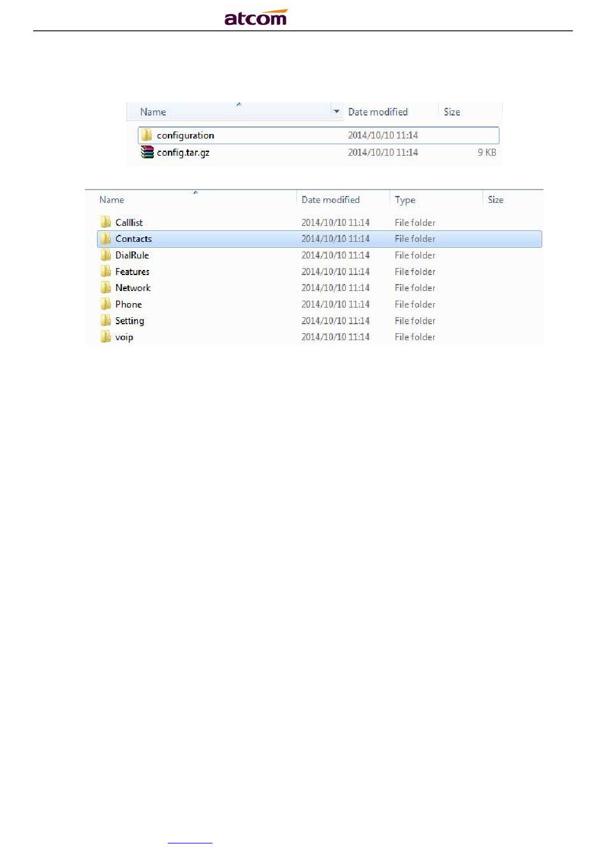
Task: Click the date in the DialRule row
Action: pyautogui.click(x=336, y=255)
